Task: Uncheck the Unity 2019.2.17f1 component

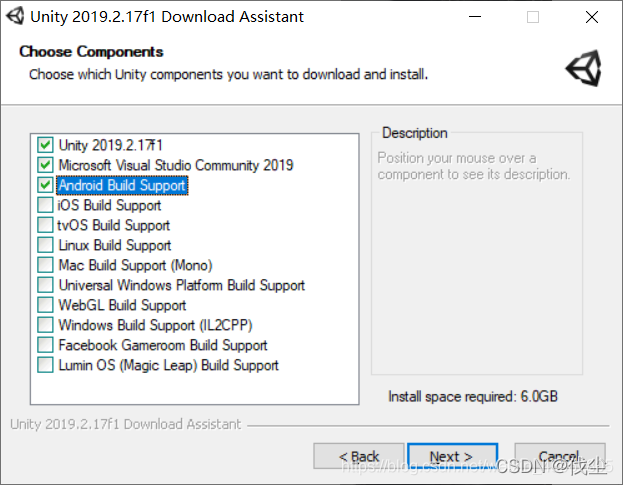Action: (x=45, y=145)
